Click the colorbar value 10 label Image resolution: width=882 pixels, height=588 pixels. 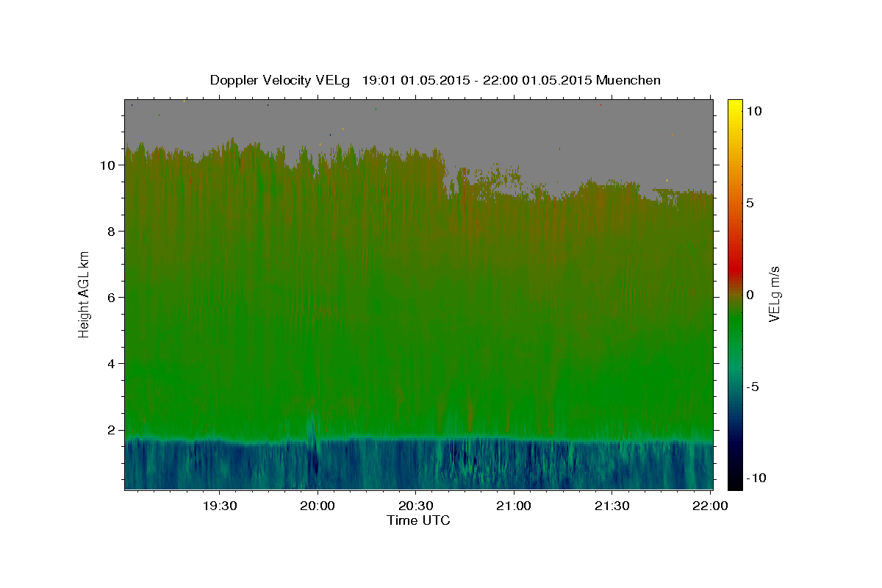point(754,110)
